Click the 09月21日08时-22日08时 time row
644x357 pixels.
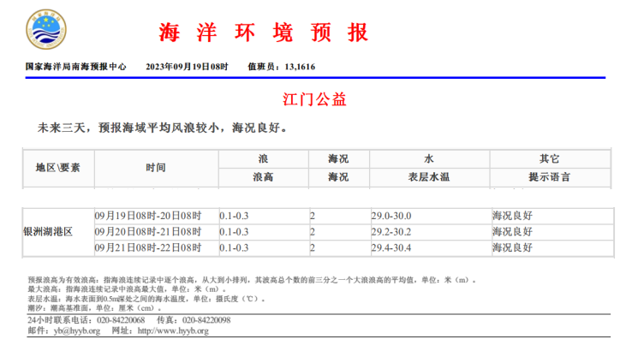click(147, 247)
